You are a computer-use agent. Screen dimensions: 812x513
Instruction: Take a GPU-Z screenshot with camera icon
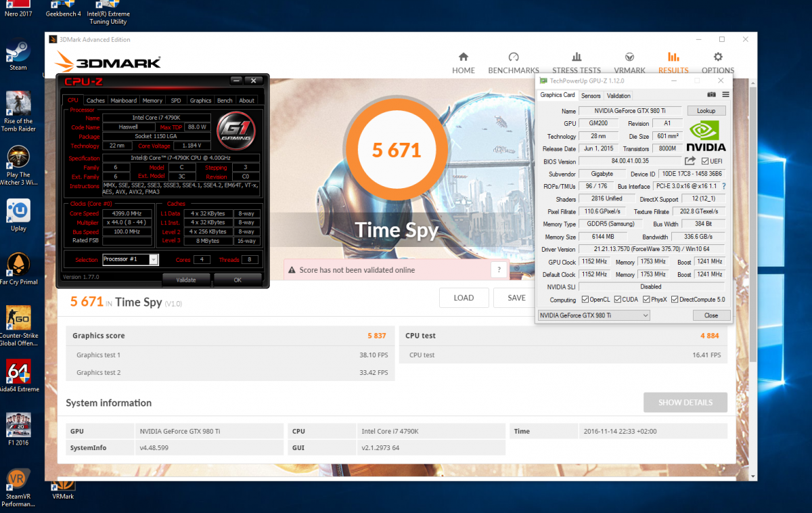click(x=711, y=95)
